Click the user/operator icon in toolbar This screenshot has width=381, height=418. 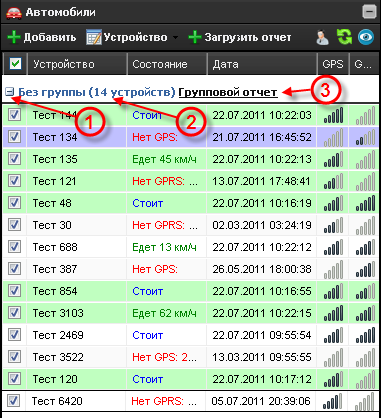click(322, 37)
